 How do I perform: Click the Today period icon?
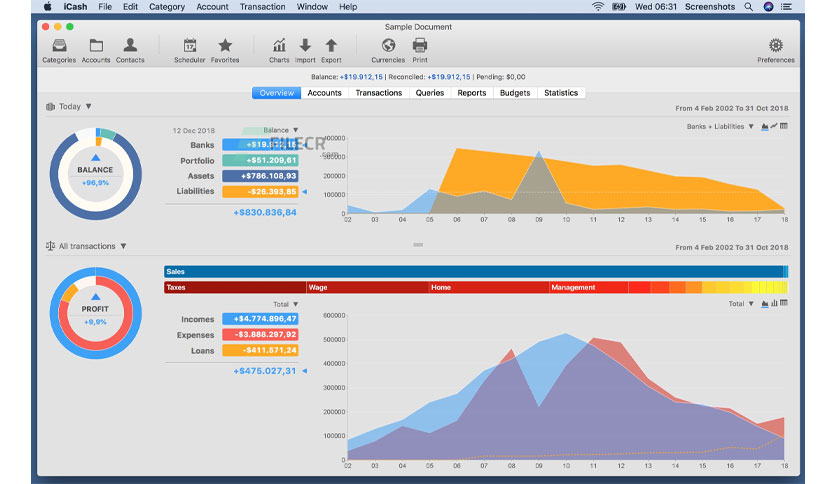click(x=51, y=107)
